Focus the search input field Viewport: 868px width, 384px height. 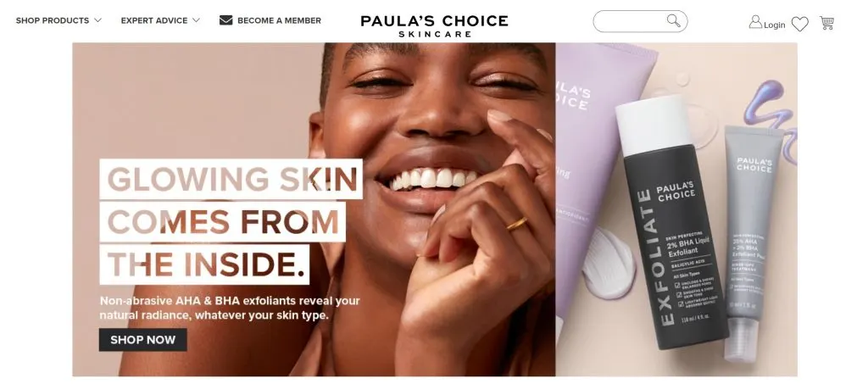coord(631,21)
